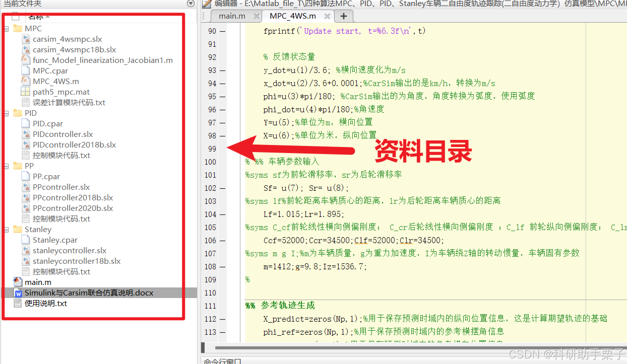The image size is (627, 364).
Task: Select the PID.cpar file icon
Action: (26, 123)
